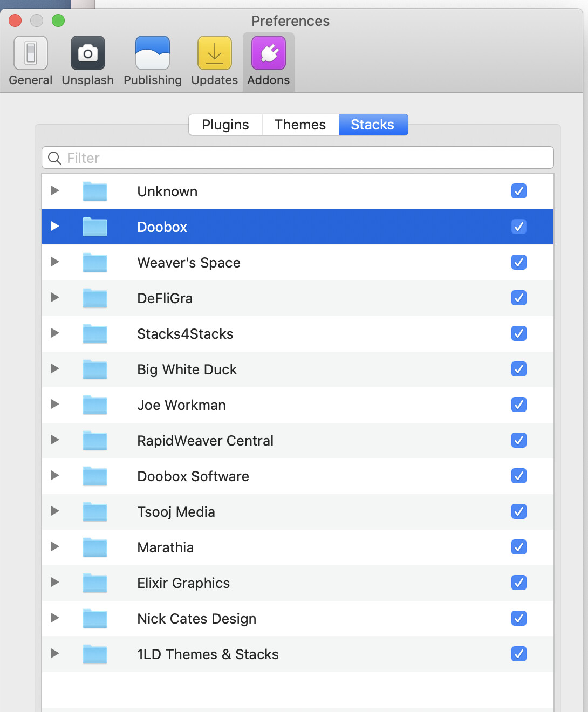This screenshot has width=588, height=712.
Task: Toggle the Weaver's Space checkbox
Action: point(519,262)
